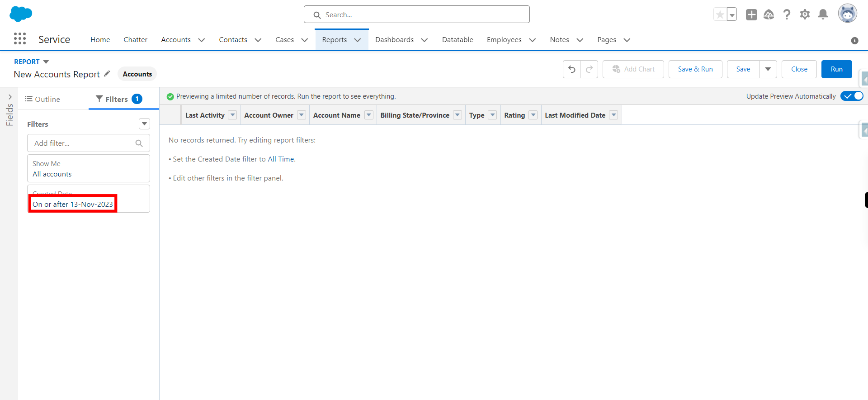Image resolution: width=868 pixels, height=400 pixels.
Task: Click the Billing State/Province column header
Action: point(415,115)
